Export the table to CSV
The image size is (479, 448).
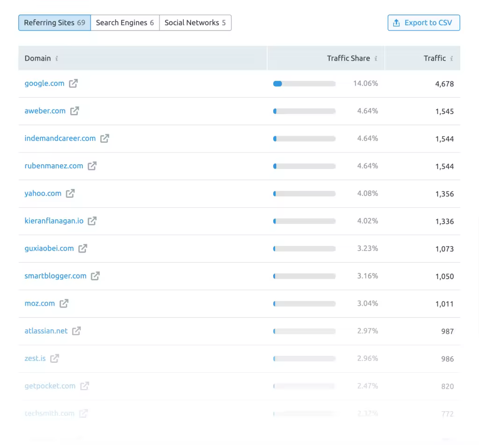coord(424,22)
